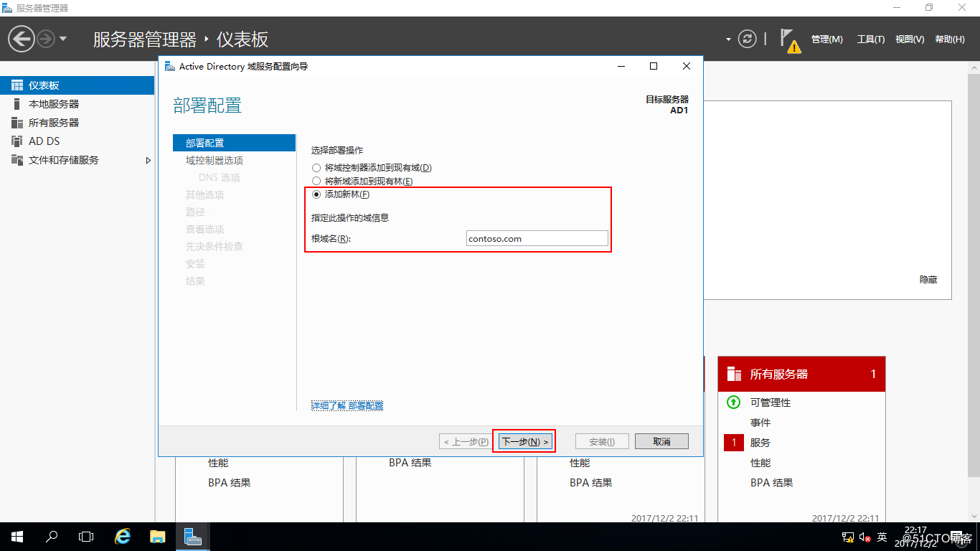The width and height of the screenshot is (980, 551).
Task: Click the AD DS icon in sidebar
Action: click(17, 141)
